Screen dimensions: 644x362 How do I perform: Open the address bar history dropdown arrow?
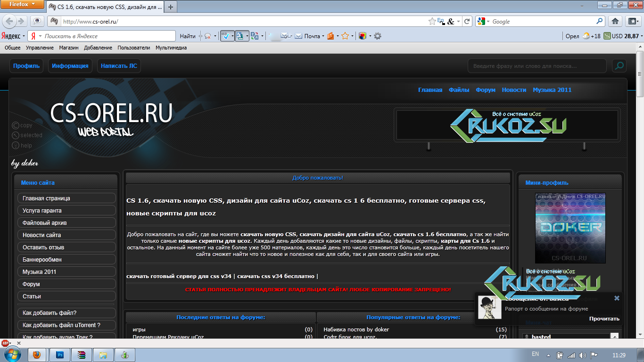coord(458,21)
